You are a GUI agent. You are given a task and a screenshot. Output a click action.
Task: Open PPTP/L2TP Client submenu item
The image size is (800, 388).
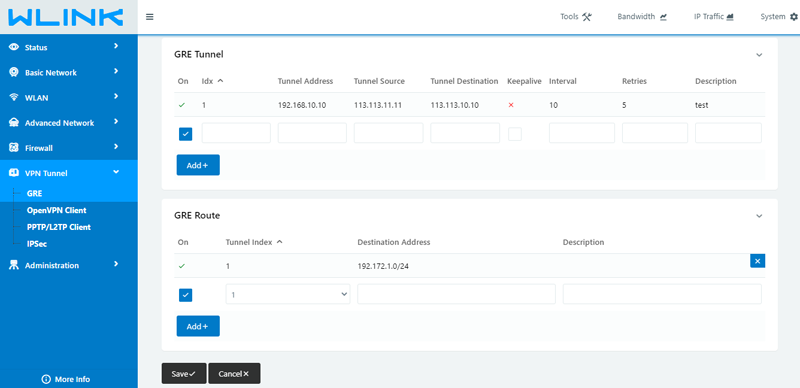(x=59, y=227)
